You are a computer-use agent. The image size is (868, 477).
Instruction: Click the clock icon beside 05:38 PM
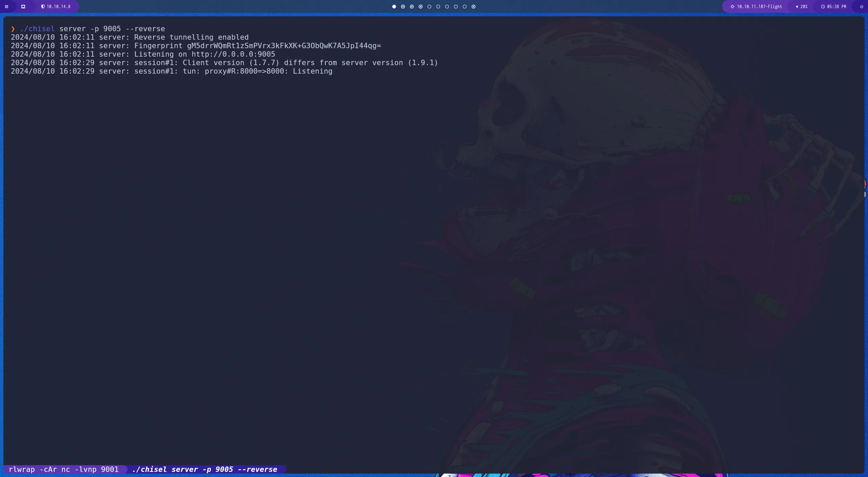(823, 6)
